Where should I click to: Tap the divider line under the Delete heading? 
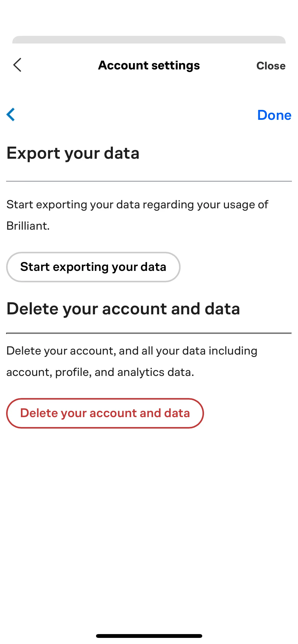(149, 333)
